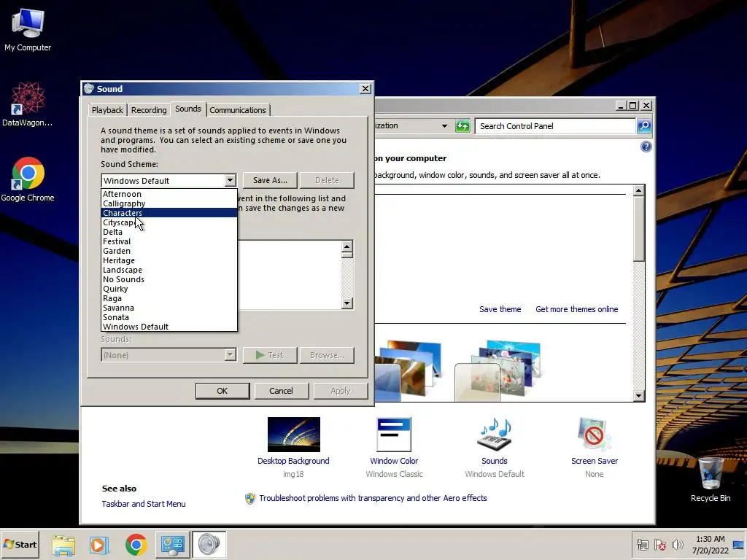
Task: Click OK in the Sound dialog
Action: tap(222, 391)
